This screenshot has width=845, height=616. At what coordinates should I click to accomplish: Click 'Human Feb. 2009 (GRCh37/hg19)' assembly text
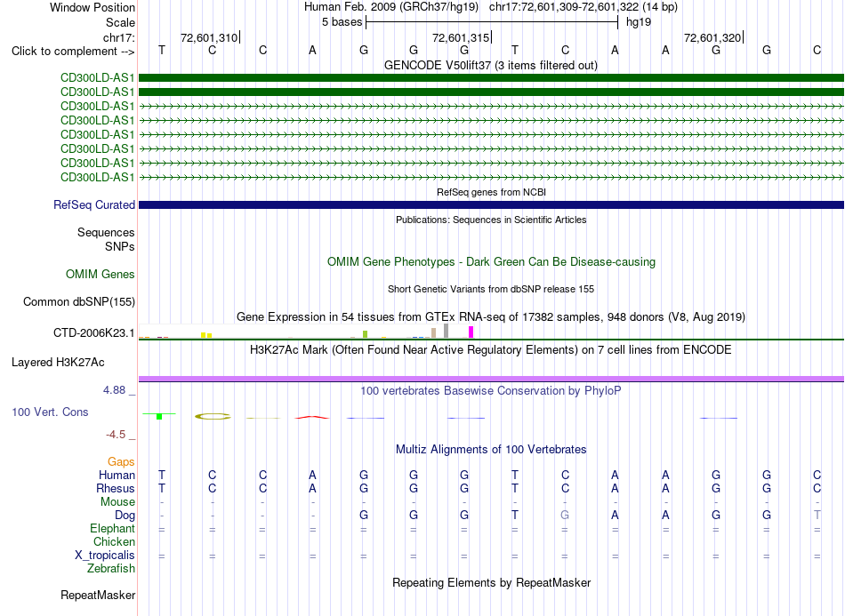391,7
